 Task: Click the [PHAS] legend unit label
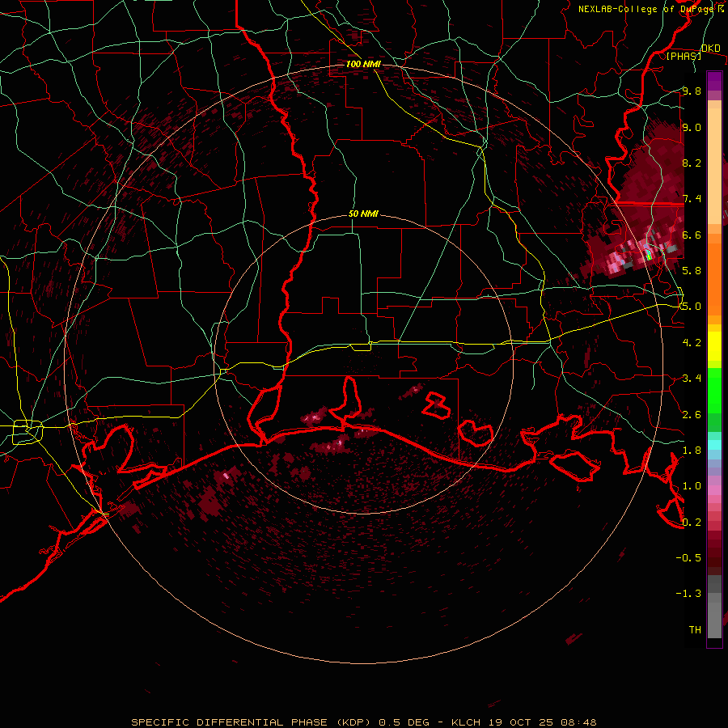(684, 57)
